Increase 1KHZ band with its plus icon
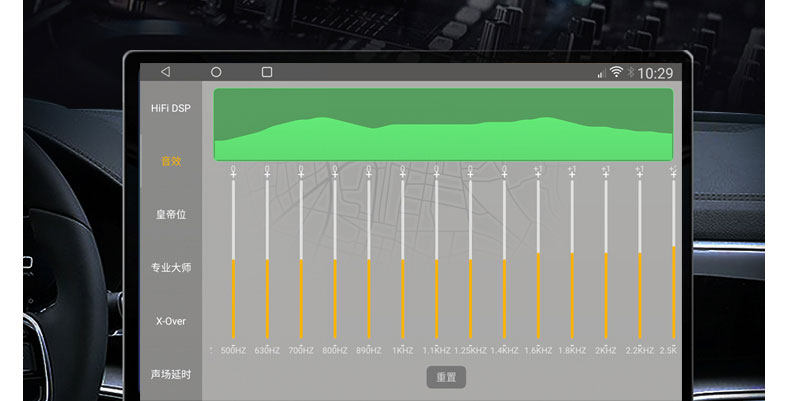The width and height of the screenshot is (790, 401). pos(403,174)
